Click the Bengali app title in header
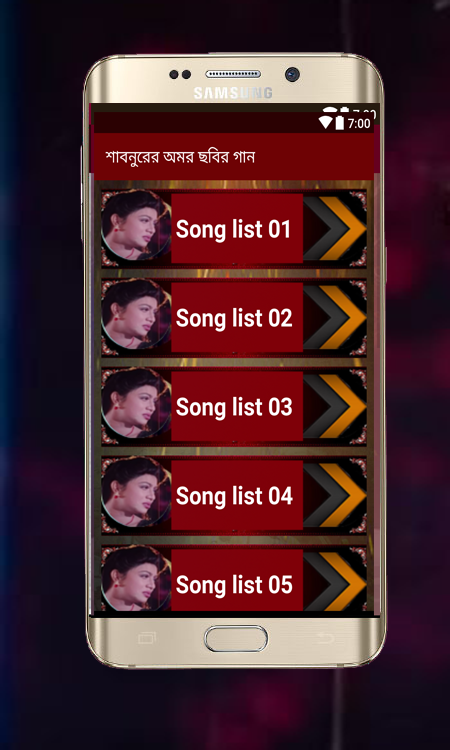This screenshot has width=450, height=750. point(180,157)
